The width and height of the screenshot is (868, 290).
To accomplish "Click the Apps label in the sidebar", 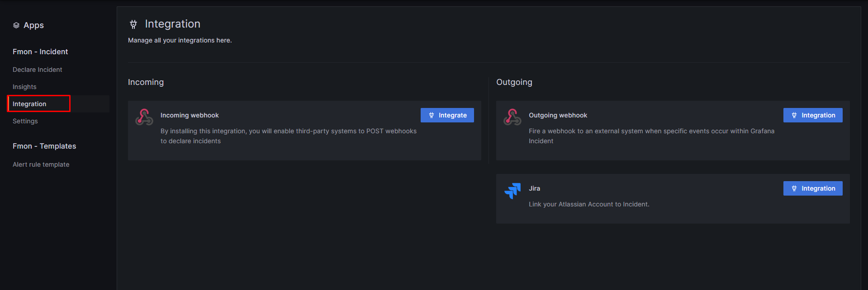I will 33,25.
